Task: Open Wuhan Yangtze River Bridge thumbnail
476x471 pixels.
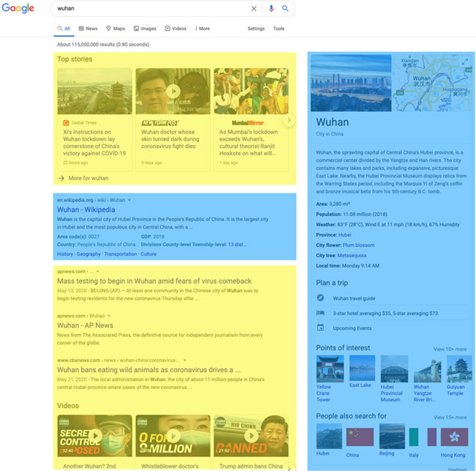Action: coord(427,368)
